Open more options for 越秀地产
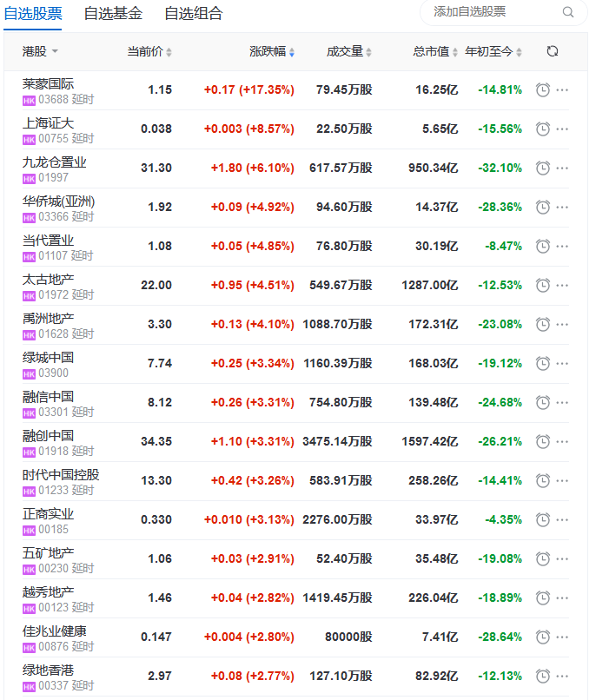596x700 pixels. (562, 598)
